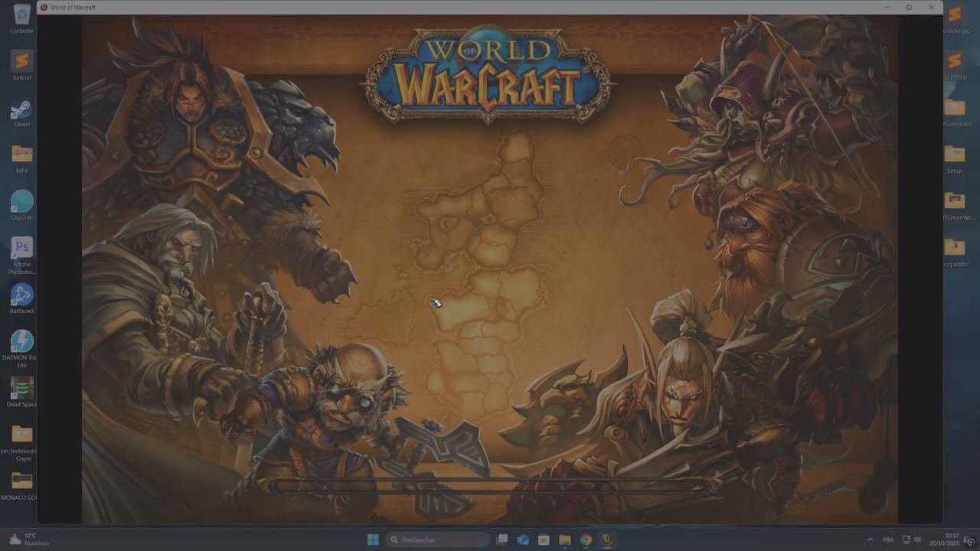The width and height of the screenshot is (980, 551).
Task: Maximize the World of Warcraft window
Action: [909, 7]
